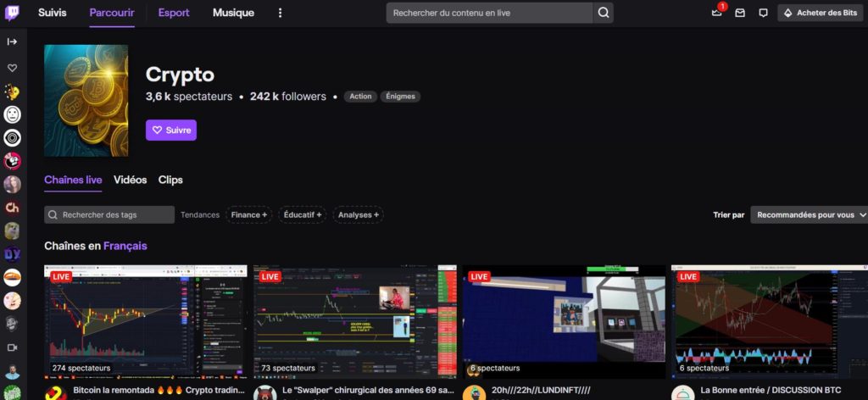868x400 pixels.
Task: Expand the left sidebar with arrow icon
Action: 12,42
